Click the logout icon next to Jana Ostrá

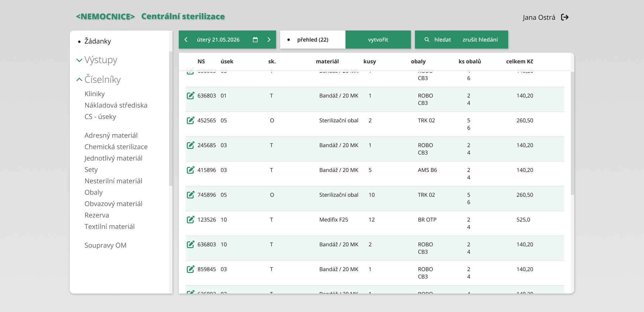coord(565,17)
